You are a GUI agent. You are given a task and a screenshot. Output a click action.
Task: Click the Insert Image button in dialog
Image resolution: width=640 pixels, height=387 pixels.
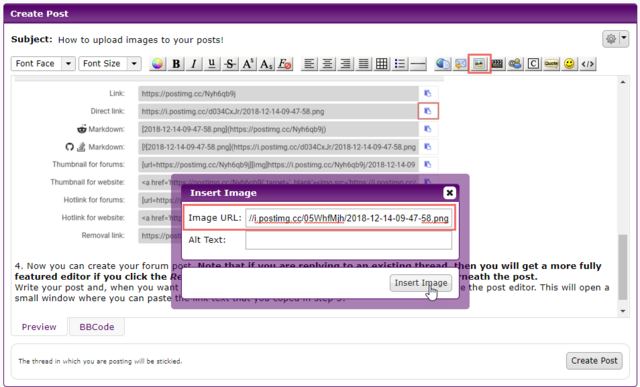(421, 283)
